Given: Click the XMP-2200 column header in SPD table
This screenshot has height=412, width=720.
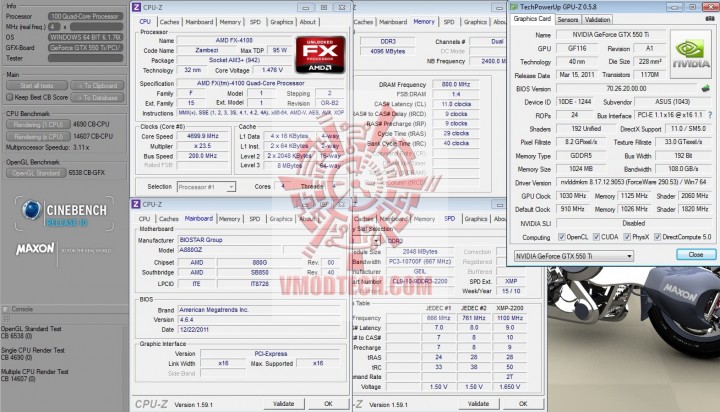Looking at the screenshot, I should pos(510,308).
